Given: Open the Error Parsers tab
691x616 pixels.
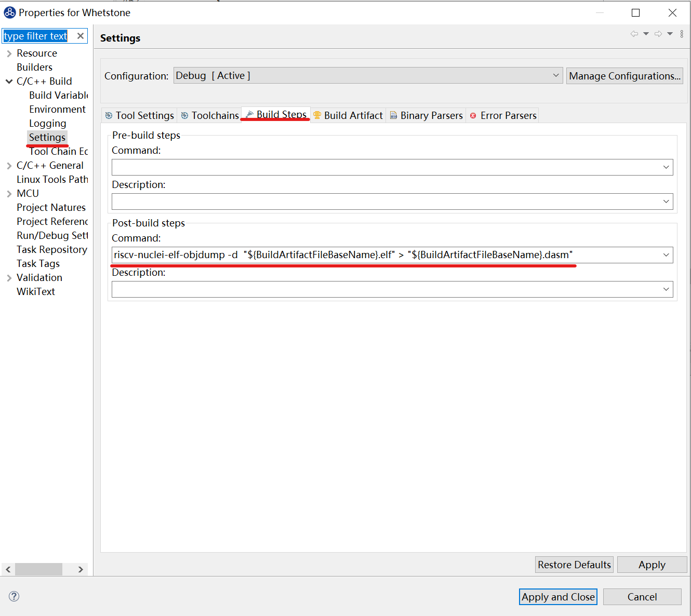Looking at the screenshot, I should click(x=502, y=115).
